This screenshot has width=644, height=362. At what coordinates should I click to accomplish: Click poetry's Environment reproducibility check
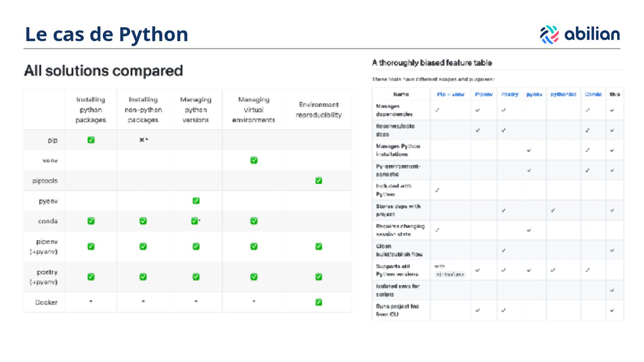318,277
